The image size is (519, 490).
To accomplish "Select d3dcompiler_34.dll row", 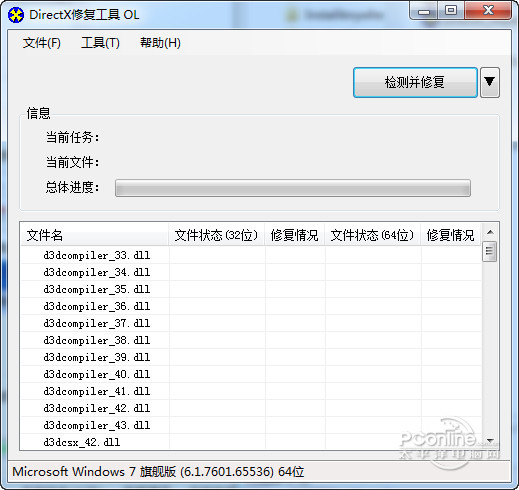I will (x=251, y=272).
